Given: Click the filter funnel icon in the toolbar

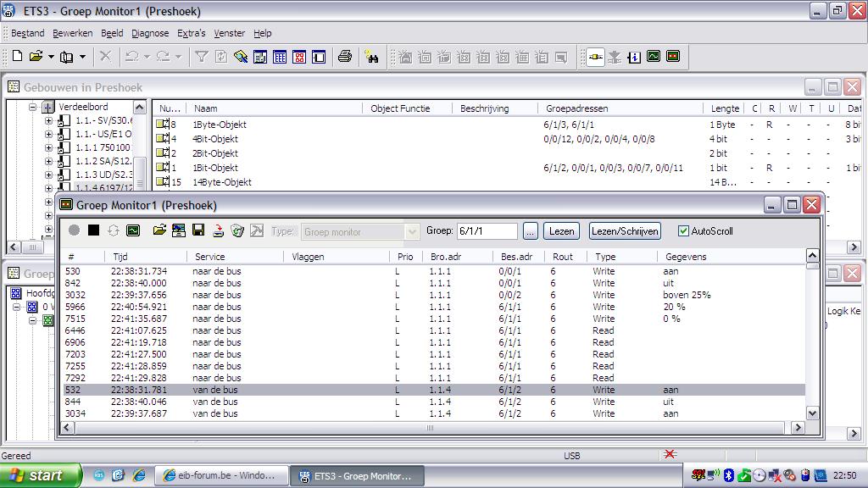Looking at the screenshot, I should [201, 57].
